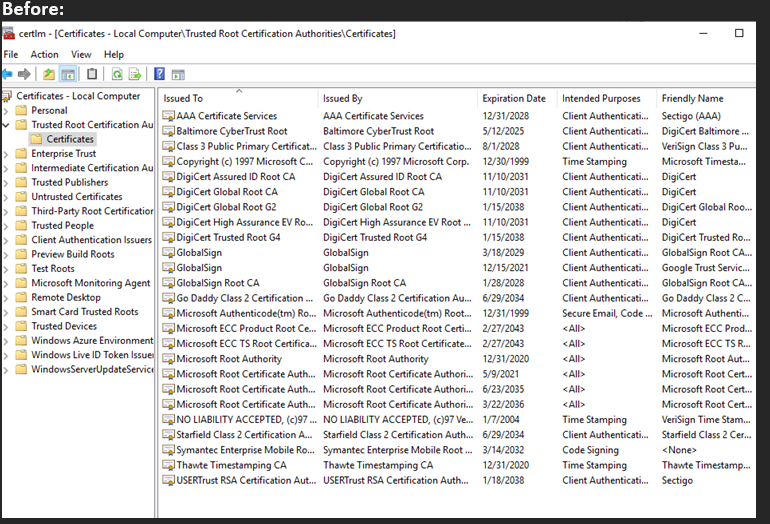
Task: Expand the Personal folder node
Action: (8, 111)
